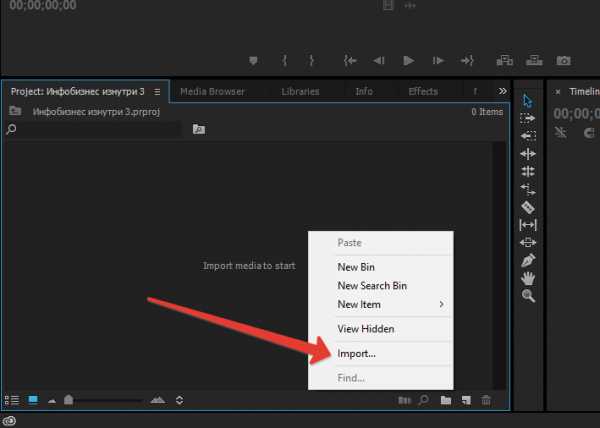Select the Razor tool
The height and width of the screenshot is (428, 600).
[x=528, y=207]
